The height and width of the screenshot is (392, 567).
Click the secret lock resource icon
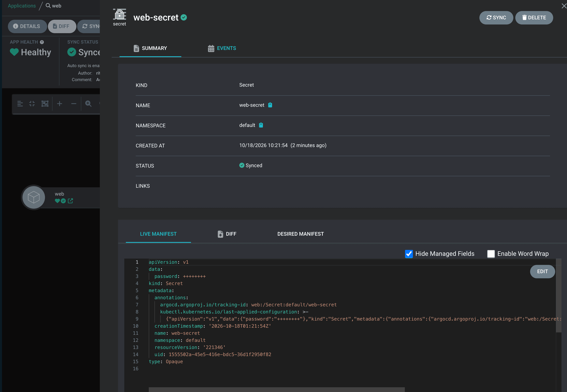coord(120,14)
